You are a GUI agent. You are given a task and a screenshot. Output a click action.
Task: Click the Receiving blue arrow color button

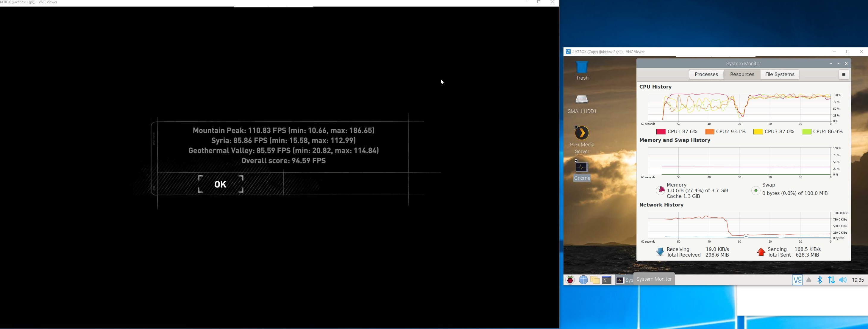660,252
